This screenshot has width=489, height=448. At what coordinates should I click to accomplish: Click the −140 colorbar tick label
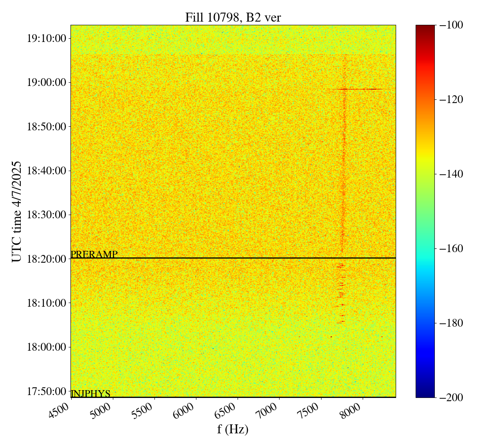pyautogui.click(x=451, y=174)
